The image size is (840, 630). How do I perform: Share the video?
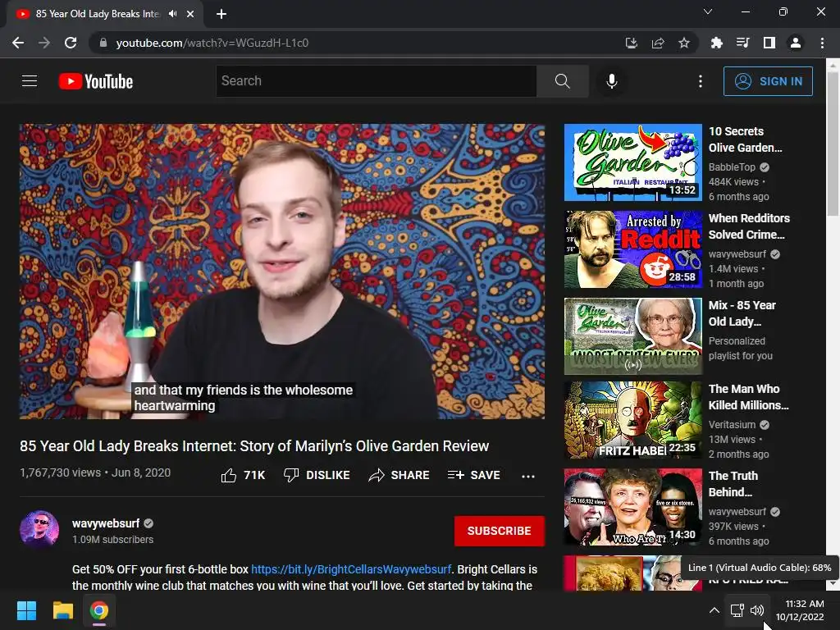coord(399,475)
